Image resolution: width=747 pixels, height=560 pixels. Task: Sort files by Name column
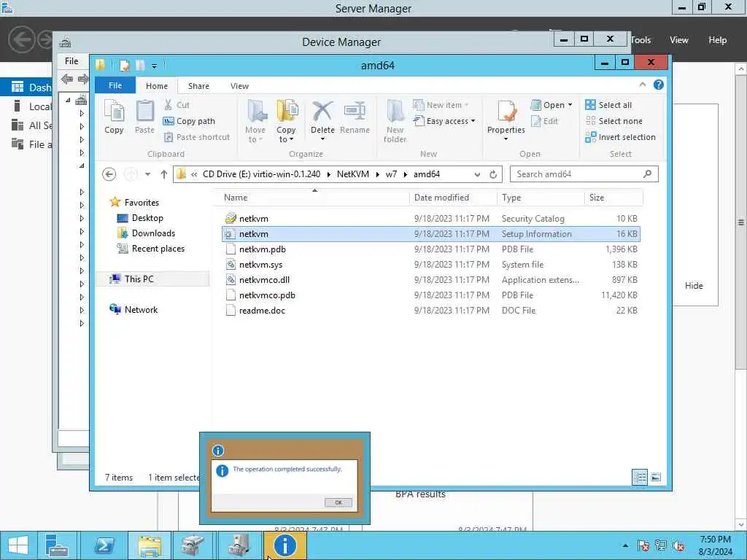314,198
